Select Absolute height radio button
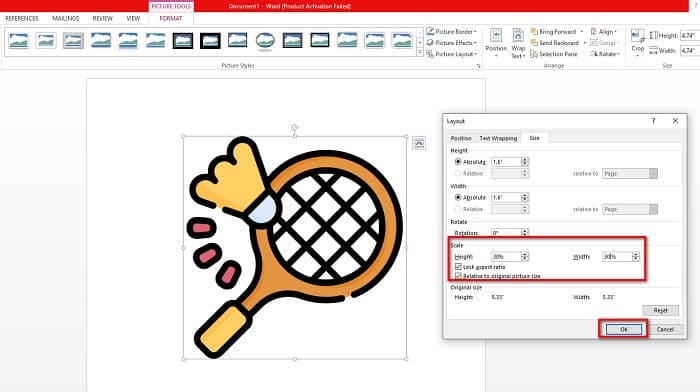This screenshot has width=700, height=392. 458,162
